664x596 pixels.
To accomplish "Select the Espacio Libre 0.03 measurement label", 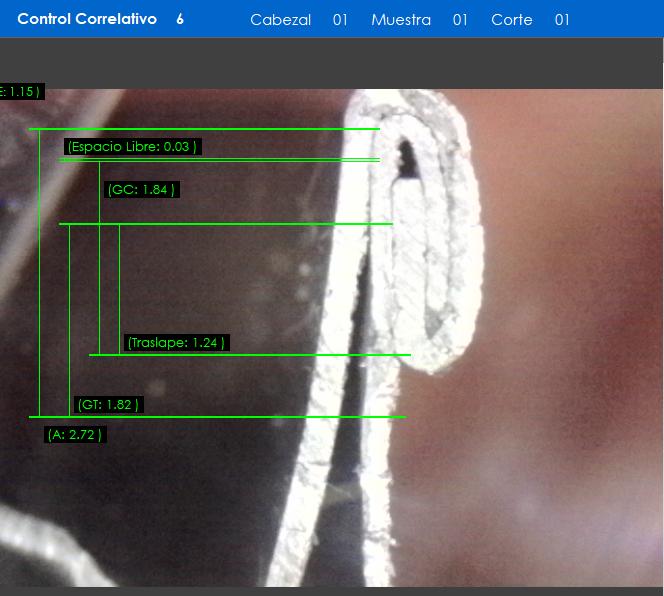I will tap(132, 147).
